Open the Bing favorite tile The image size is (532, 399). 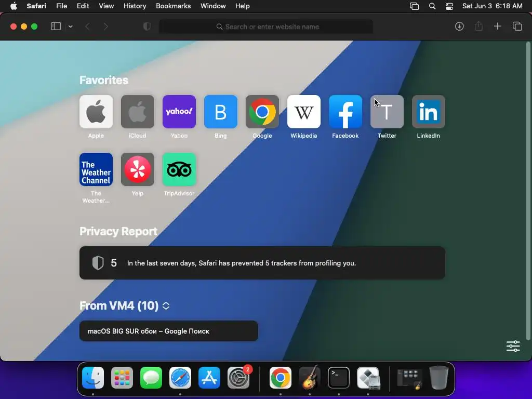220,112
